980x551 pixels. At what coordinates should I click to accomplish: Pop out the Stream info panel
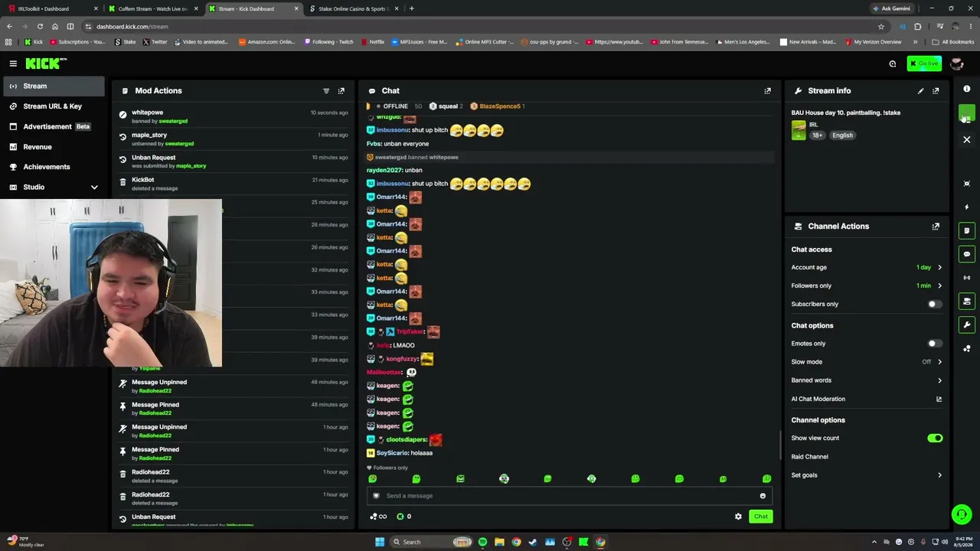pos(936,91)
